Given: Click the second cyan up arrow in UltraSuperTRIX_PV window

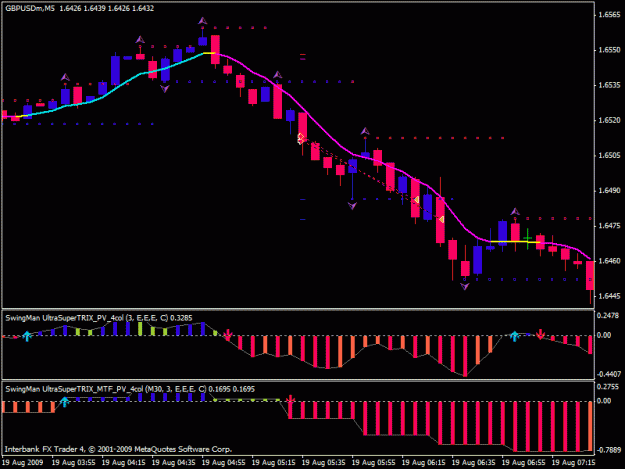Looking at the screenshot, I should (514, 336).
